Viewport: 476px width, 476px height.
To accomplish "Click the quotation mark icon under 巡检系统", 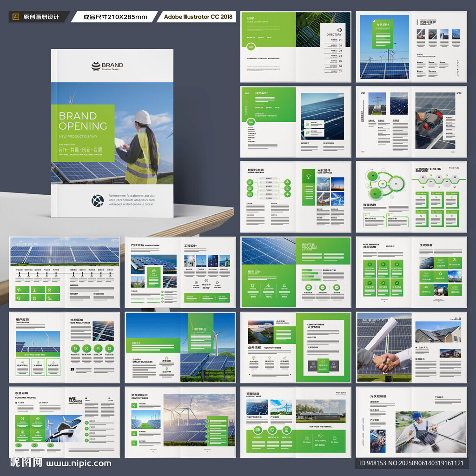I will coord(72,370).
